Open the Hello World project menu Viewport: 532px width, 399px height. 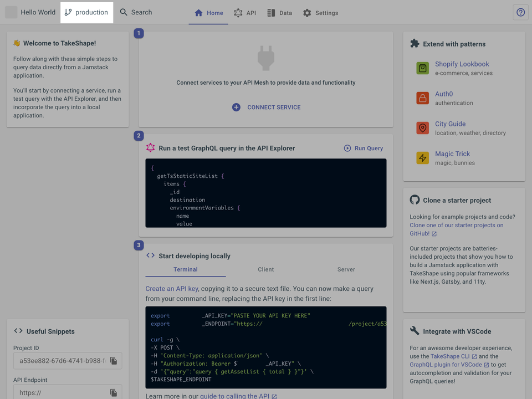click(32, 12)
